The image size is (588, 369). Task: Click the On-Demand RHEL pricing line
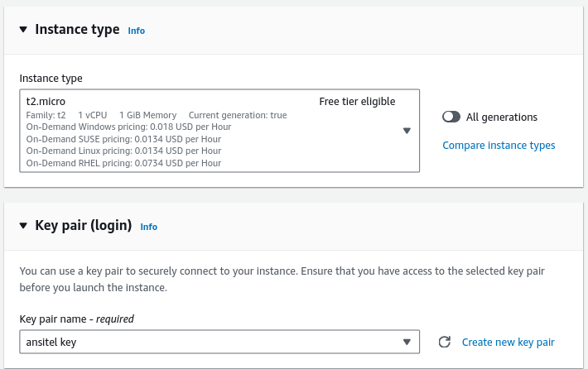click(123, 163)
